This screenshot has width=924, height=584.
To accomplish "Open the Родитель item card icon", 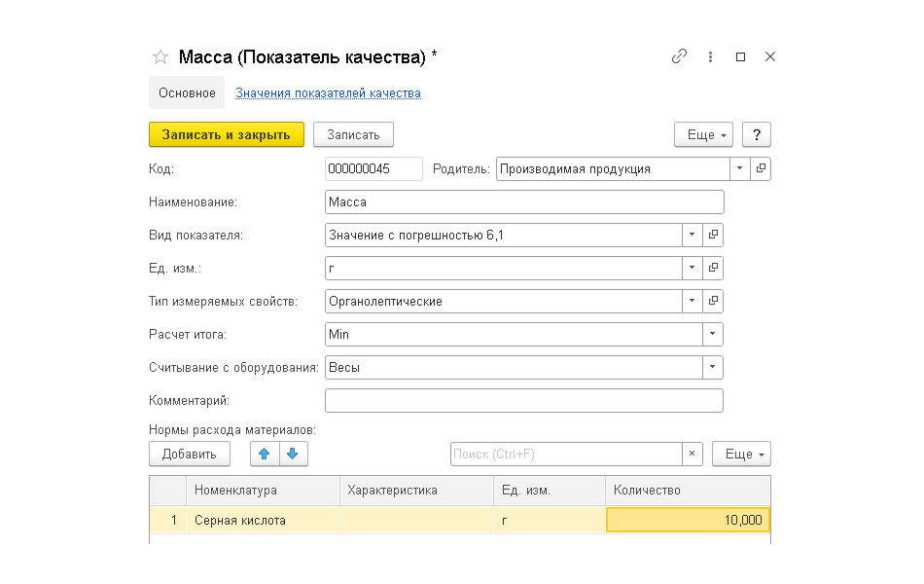I will [761, 168].
